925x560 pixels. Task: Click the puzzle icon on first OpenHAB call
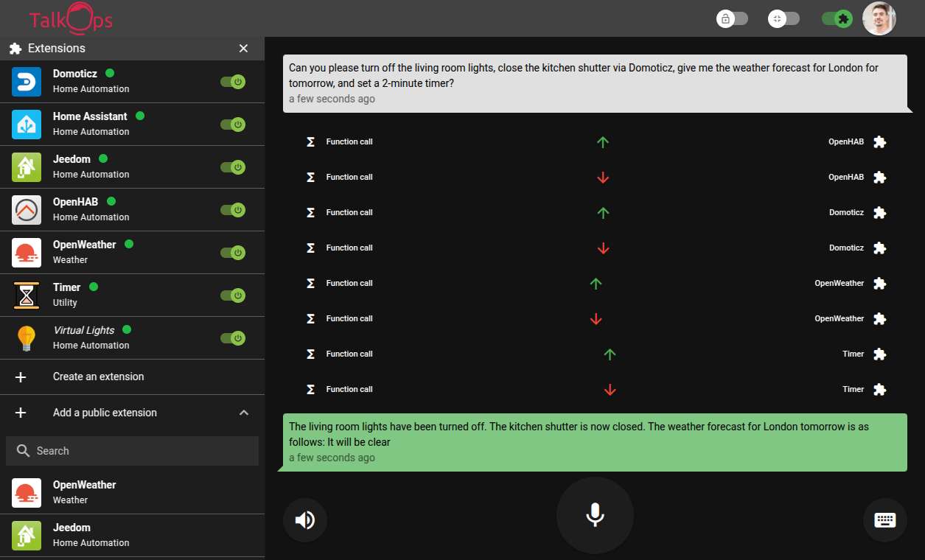coord(879,141)
